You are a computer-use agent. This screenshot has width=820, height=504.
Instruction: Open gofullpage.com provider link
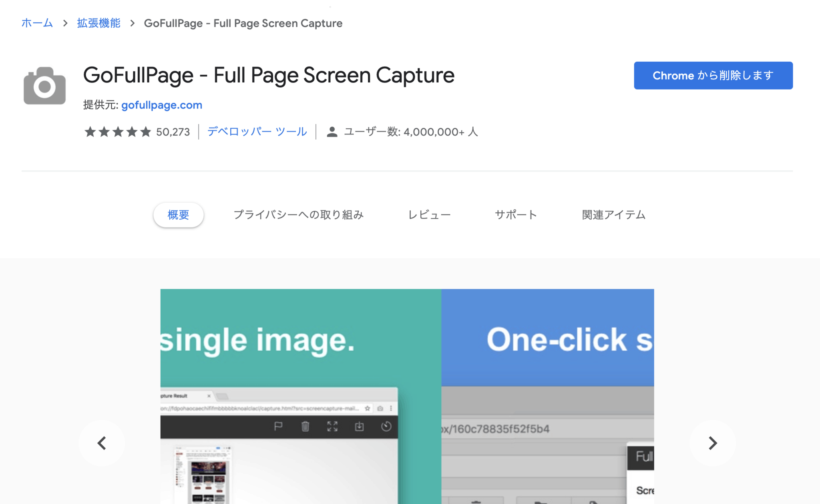pyautogui.click(x=162, y=105)
